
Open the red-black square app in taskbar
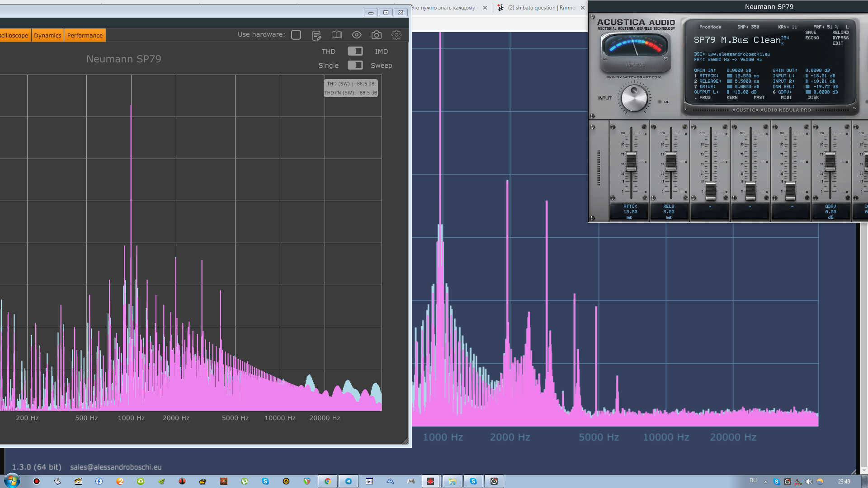tap(430, 481)
